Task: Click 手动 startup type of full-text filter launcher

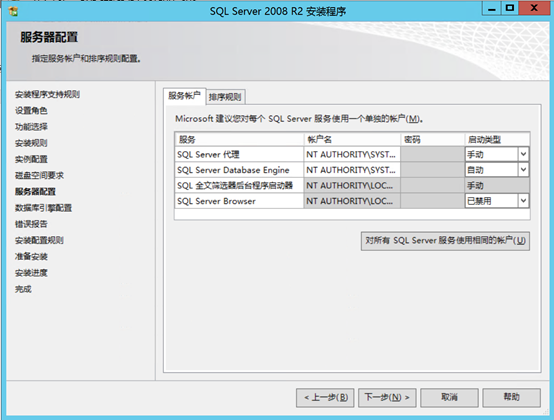Action: click(497, 185)
